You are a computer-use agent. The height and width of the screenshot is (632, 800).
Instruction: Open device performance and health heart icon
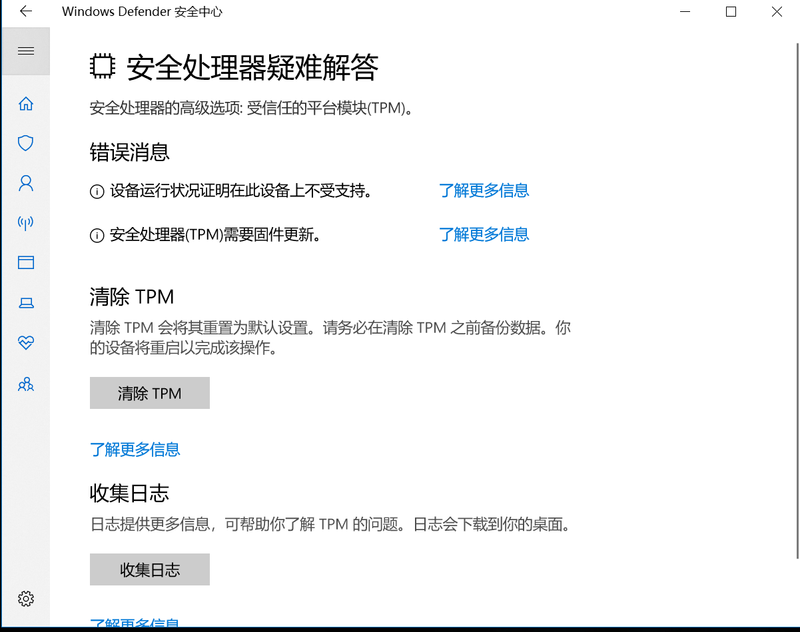[26, 343]
